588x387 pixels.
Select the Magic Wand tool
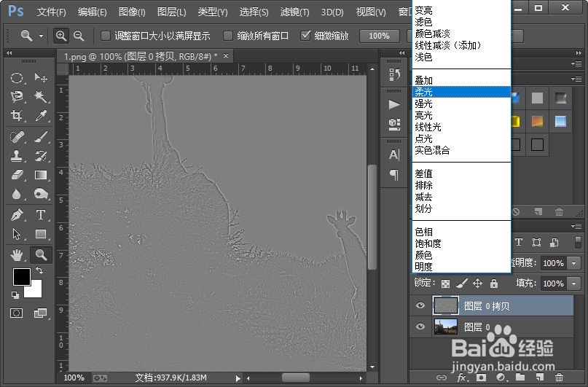41,97
